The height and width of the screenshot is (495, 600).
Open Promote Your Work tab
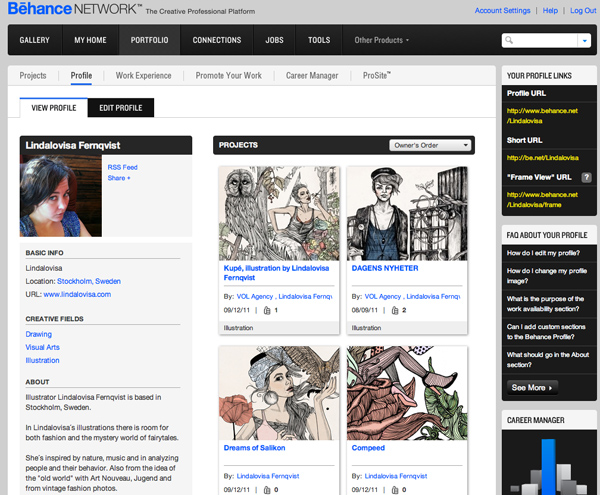point(228,76)
